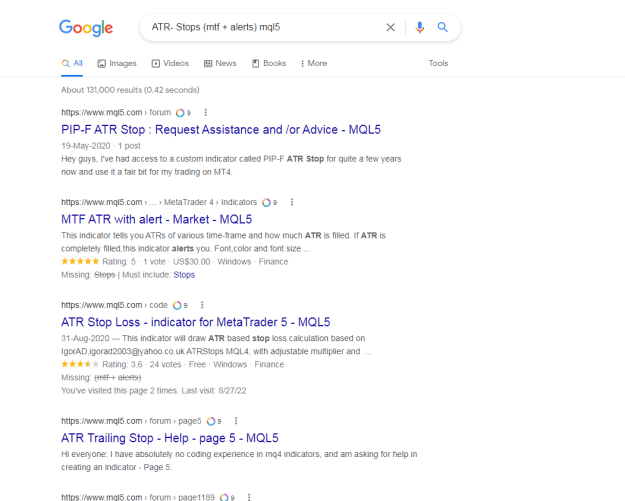This screenshot has height=501, width=625.
Task: Click 'About 131,000 results' stats text
Action: (x=130, y=90)
